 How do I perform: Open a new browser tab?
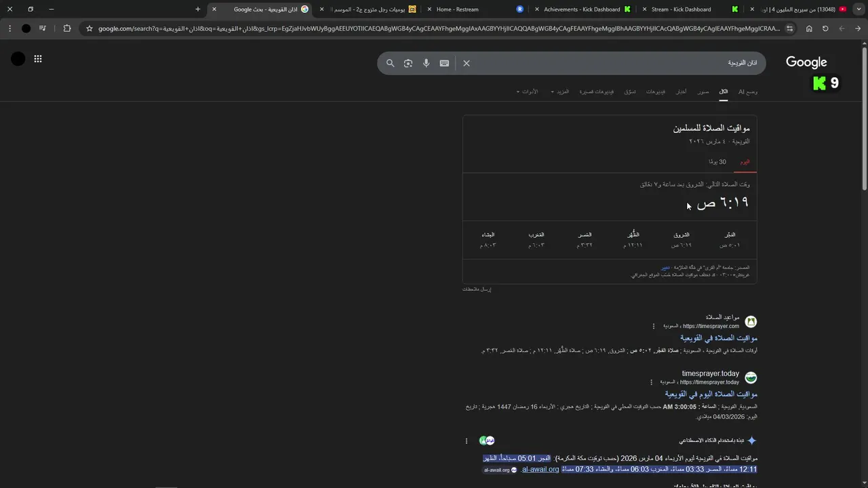click(197, 9)
